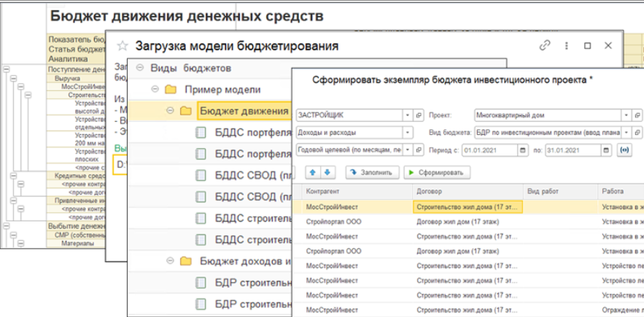Viewport: 644px width, 317px height.
Task: Click the Пример модели folder icon
Action: point(171,90)
